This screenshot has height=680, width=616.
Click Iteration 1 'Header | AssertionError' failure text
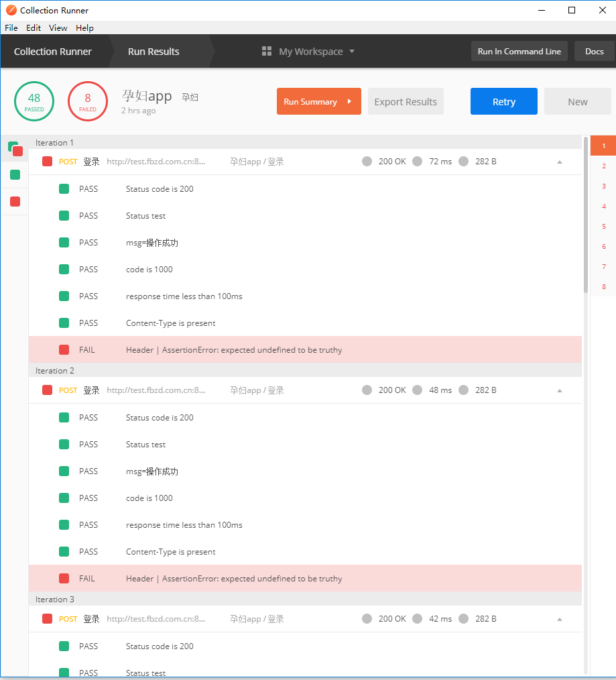[234, 349]
